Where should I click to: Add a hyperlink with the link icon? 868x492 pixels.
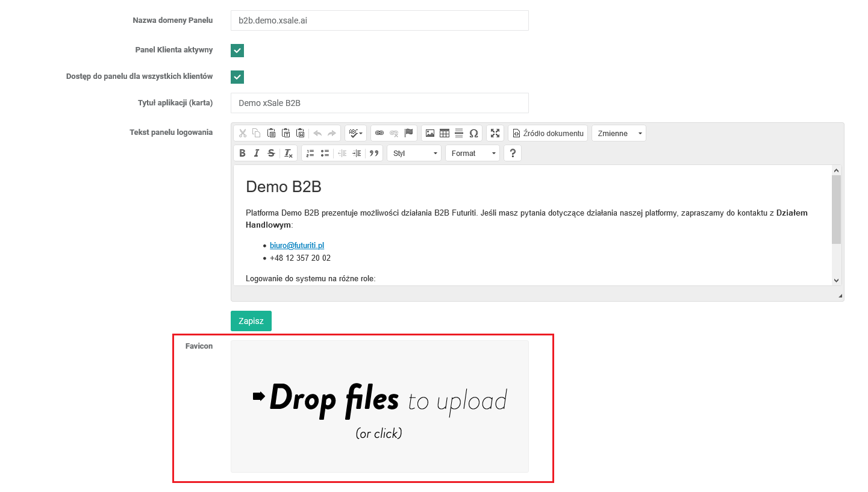click(x=379, y=133)
